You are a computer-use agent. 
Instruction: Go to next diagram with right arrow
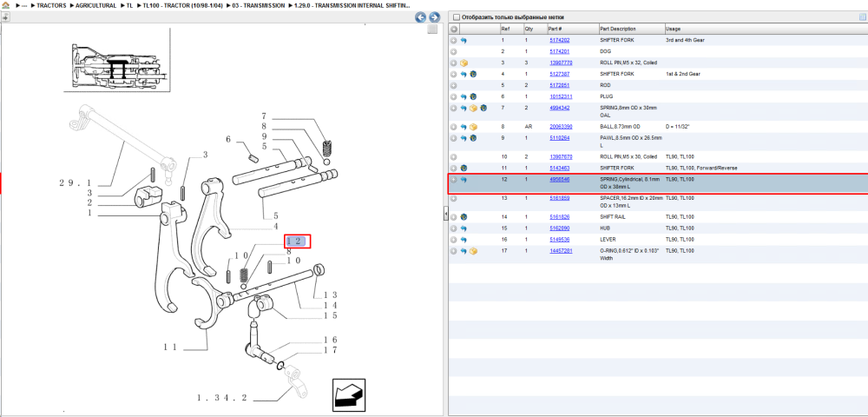pyautogui.click(x=435, y=17)
